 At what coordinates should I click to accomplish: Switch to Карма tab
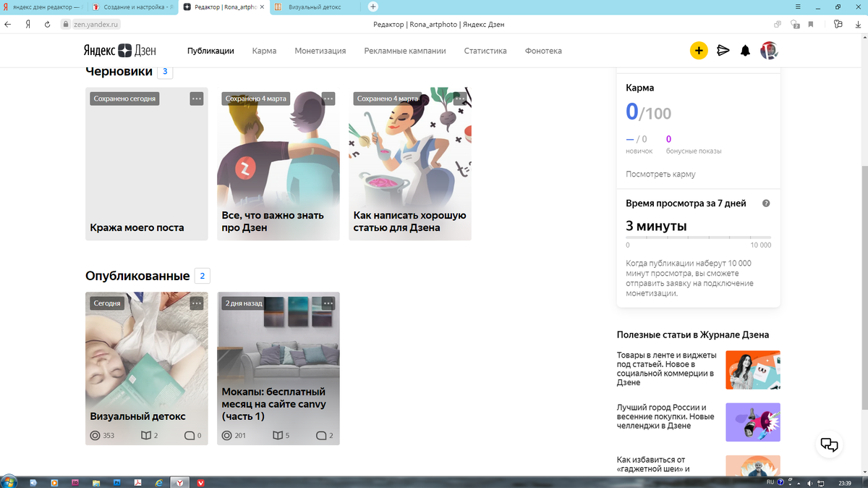point(264,51)
